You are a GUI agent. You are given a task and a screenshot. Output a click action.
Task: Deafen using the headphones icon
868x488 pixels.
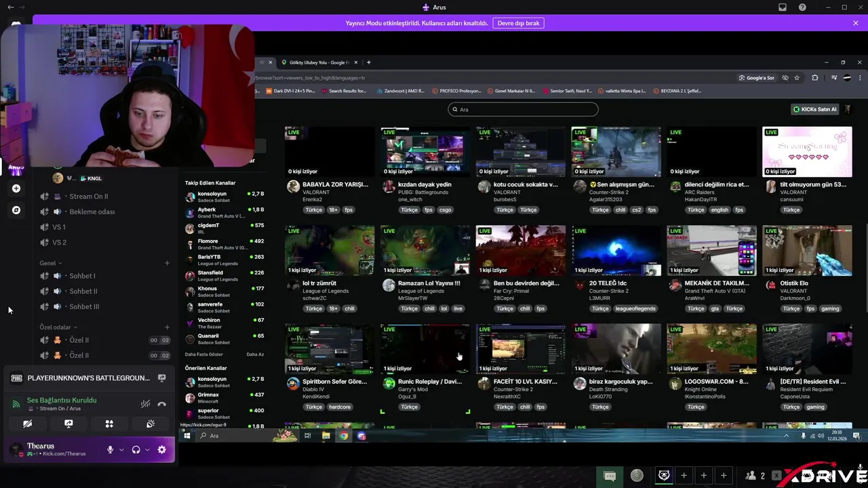136,449
